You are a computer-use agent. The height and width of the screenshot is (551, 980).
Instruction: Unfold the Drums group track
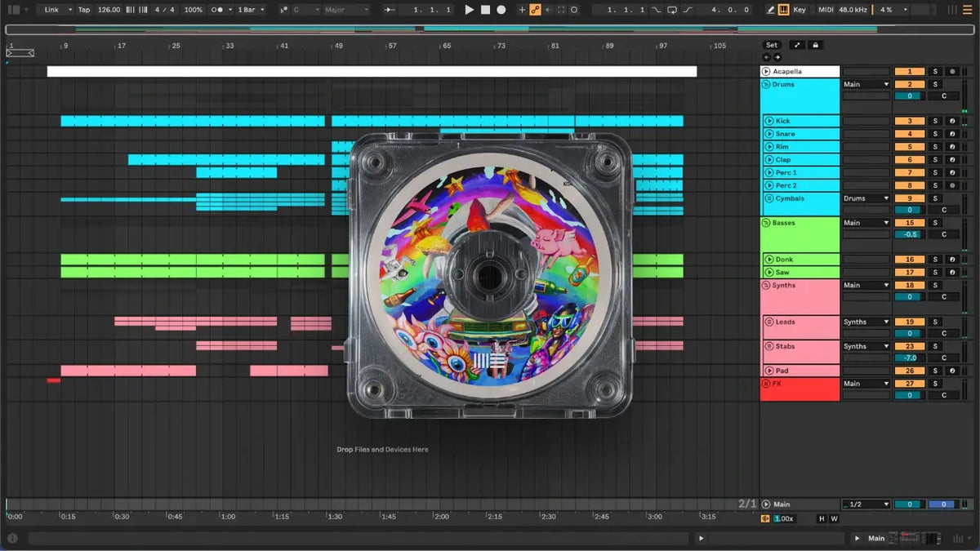766,84
